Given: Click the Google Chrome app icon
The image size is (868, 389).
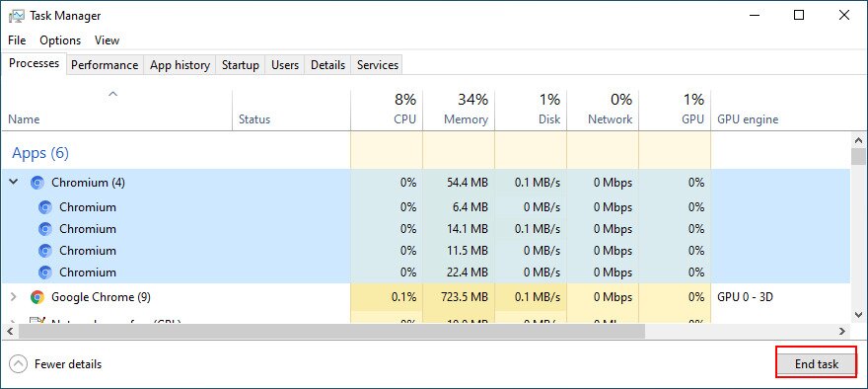Looking at the screenshot, I should click(x=37, y=297).
